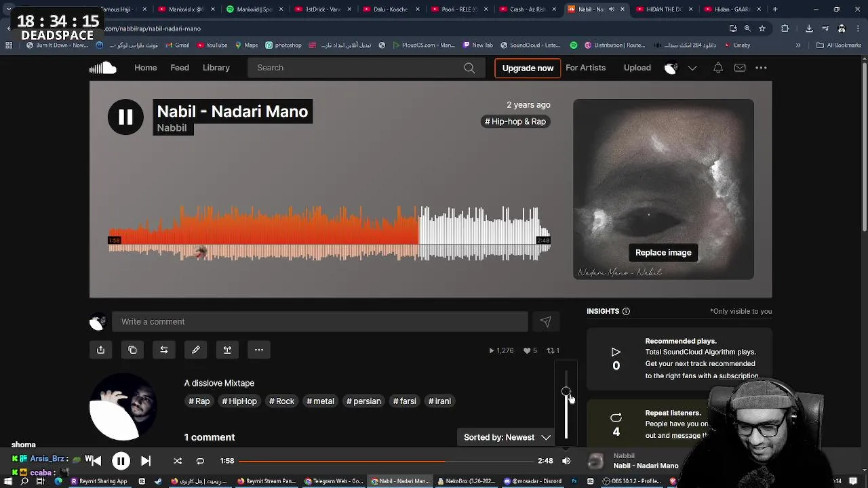Adjust the volume slider handle
Image resolution: width=868 pixels, height=488 pixels.
coord(566,392)
